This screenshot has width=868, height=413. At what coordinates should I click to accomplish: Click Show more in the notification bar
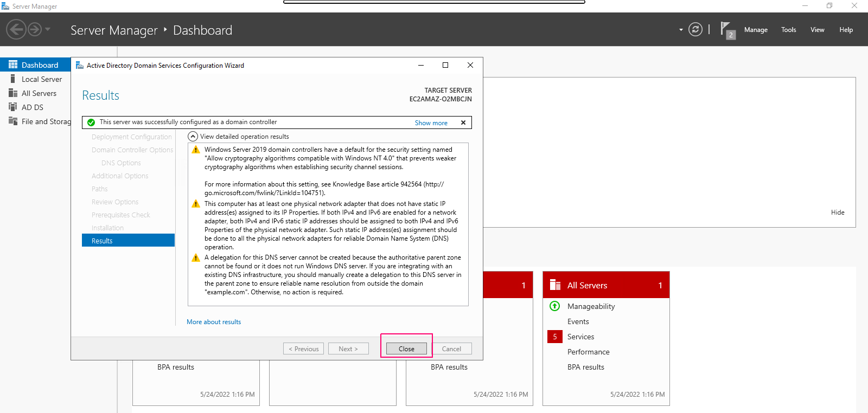coord(431,123)
